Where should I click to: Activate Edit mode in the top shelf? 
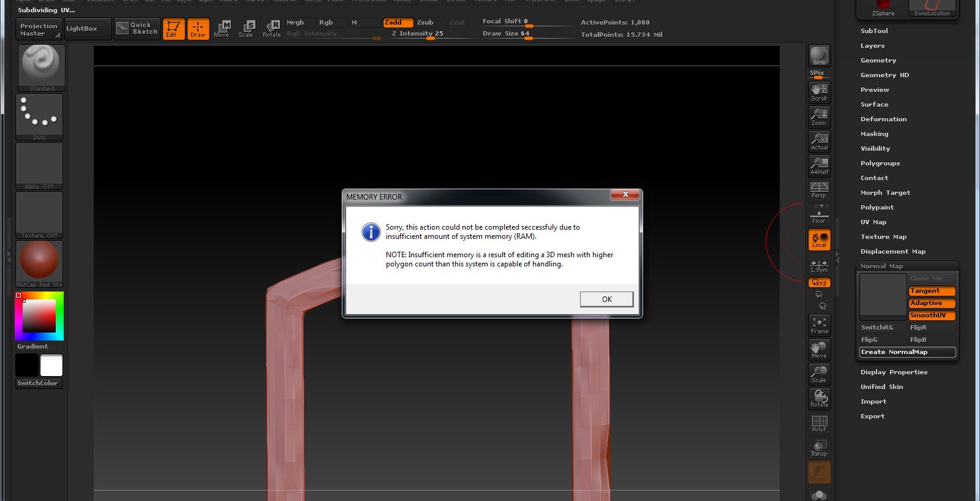tap(173, 29)
